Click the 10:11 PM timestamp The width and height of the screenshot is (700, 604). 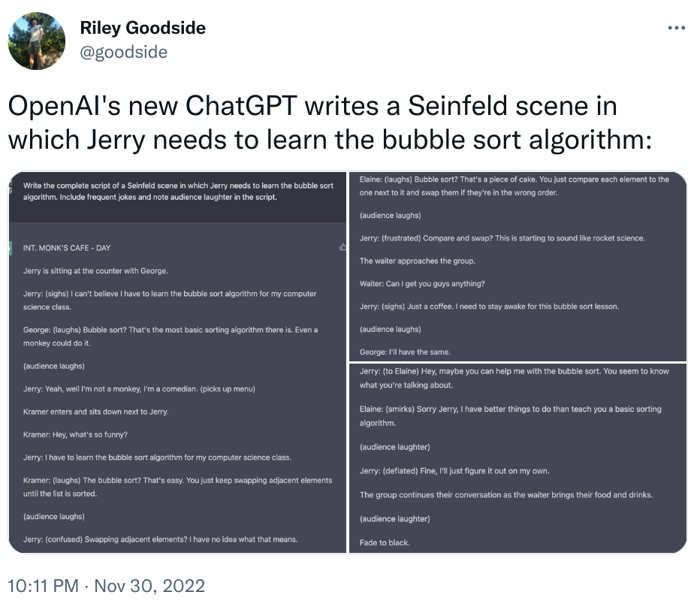coord(44,586)
